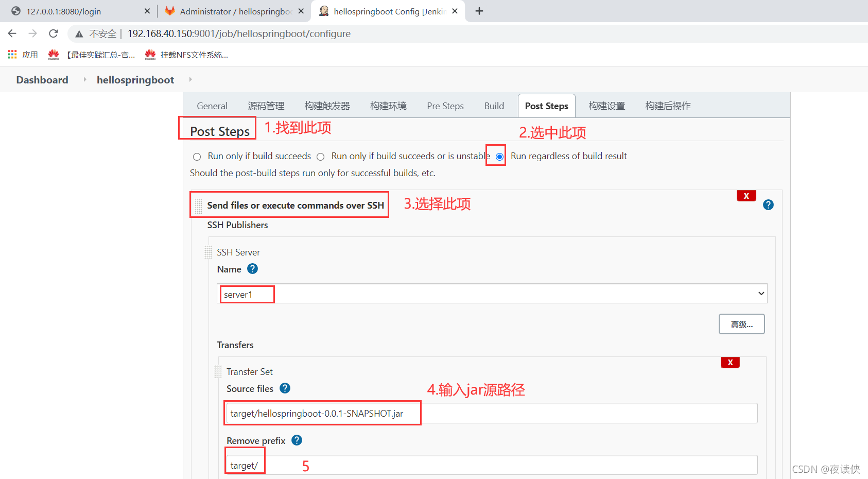Select Run only if build succeeds or unstable

click(321, 157)
